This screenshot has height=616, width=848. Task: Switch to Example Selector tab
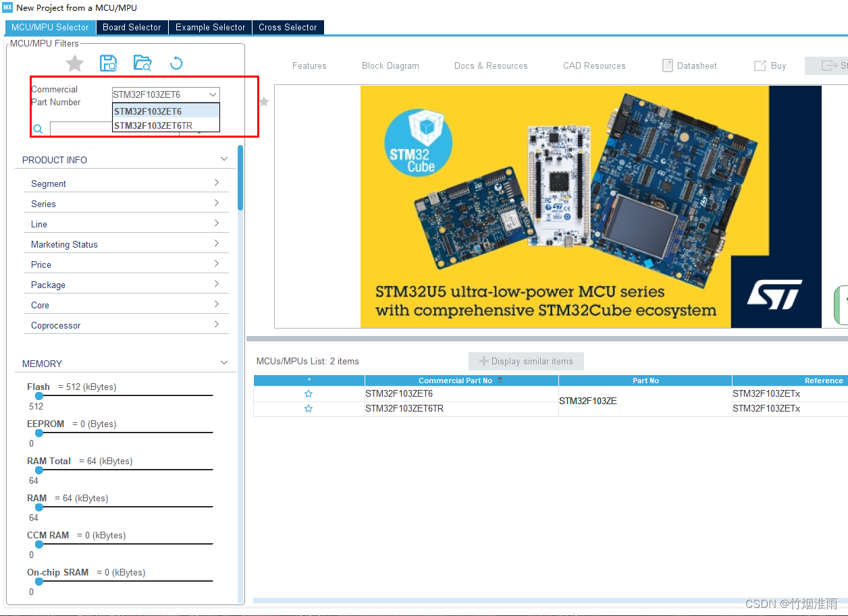coord(210,27)
